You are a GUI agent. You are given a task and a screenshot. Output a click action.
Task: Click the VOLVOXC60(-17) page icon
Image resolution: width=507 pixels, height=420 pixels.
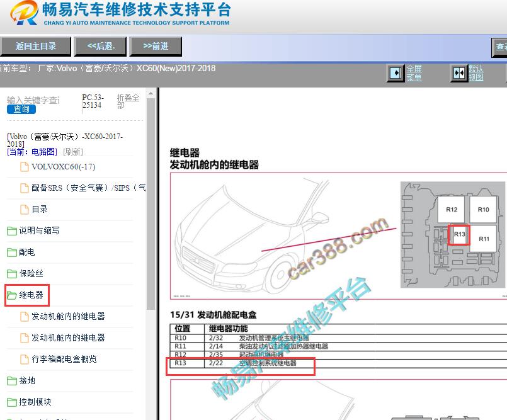25,167
